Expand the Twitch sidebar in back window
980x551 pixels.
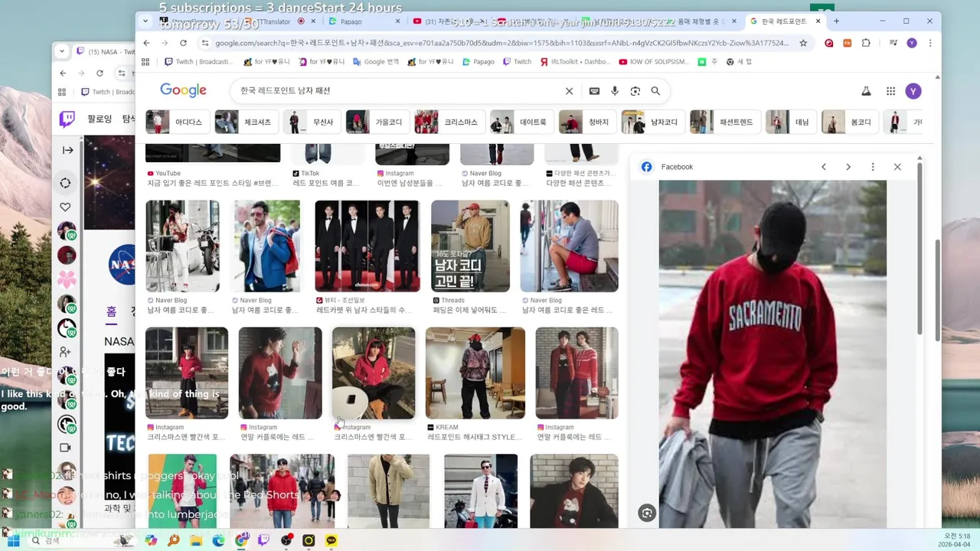click(68, 150)
